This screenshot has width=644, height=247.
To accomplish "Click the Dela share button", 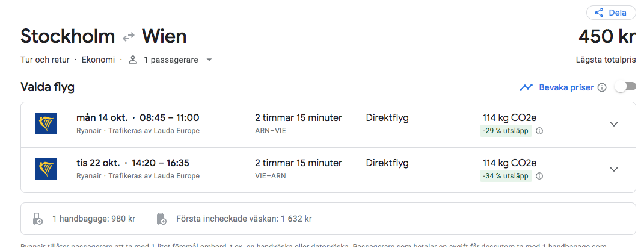I will [611, 13].
